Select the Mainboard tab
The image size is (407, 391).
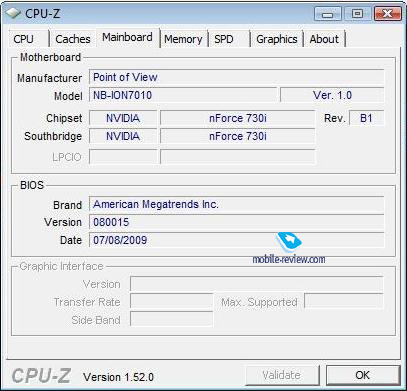coord(127,37)
